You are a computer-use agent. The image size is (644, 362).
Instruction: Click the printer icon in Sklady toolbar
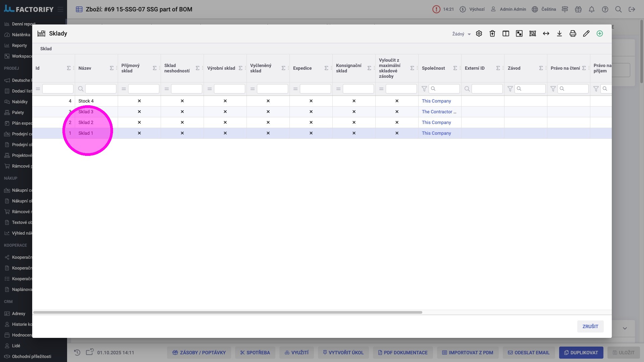(573, 34)
